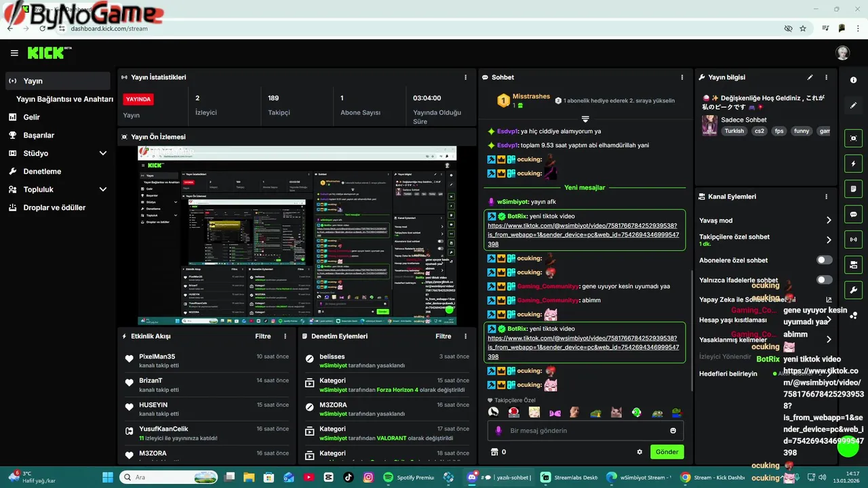Click the info icon in right sidebar
Image resolution: width=868 pixels, height=488 pixels.
pyautogui.click(x=854, y=80)
